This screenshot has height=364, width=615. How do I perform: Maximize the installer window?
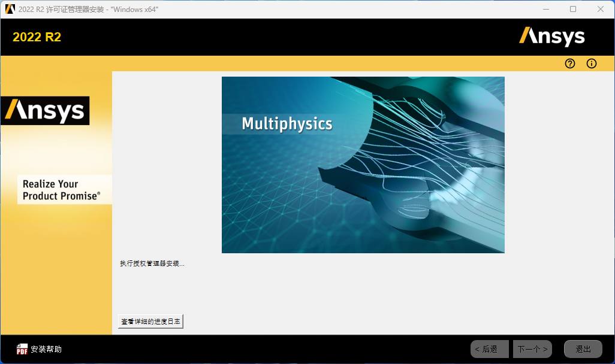(573, 9)
